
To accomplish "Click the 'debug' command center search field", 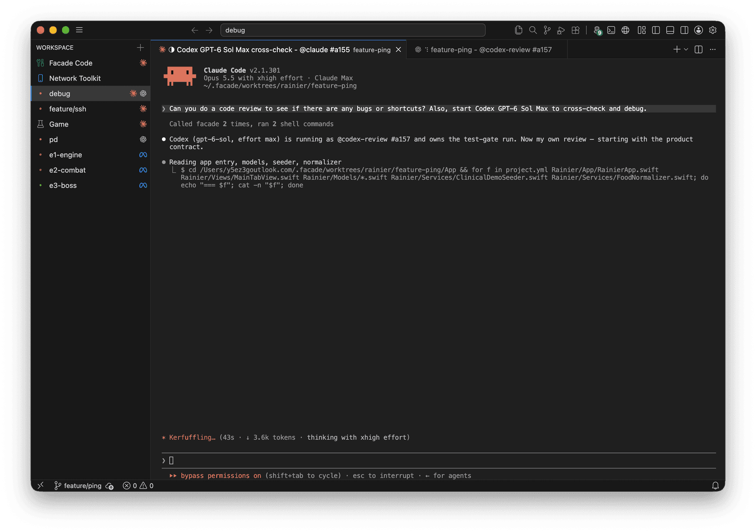I will [x=353, y=30].
